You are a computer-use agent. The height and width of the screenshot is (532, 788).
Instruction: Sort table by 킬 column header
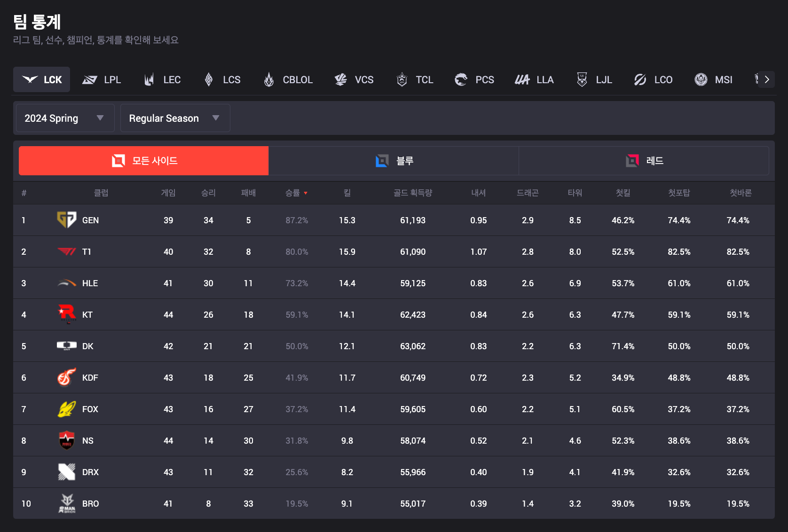[x=347, y=193]
